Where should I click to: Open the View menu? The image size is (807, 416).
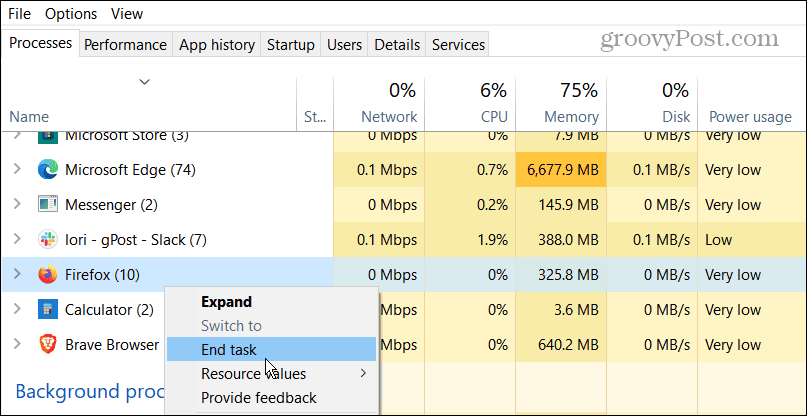(x=127, y=13)
